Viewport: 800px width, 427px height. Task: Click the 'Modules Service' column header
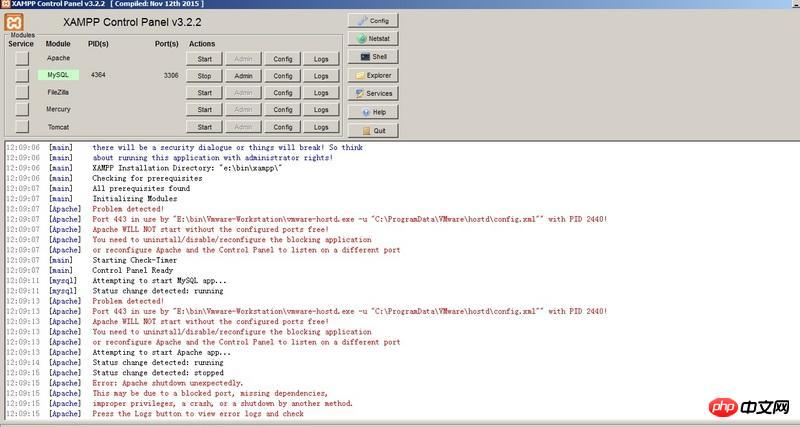point(21,40)
